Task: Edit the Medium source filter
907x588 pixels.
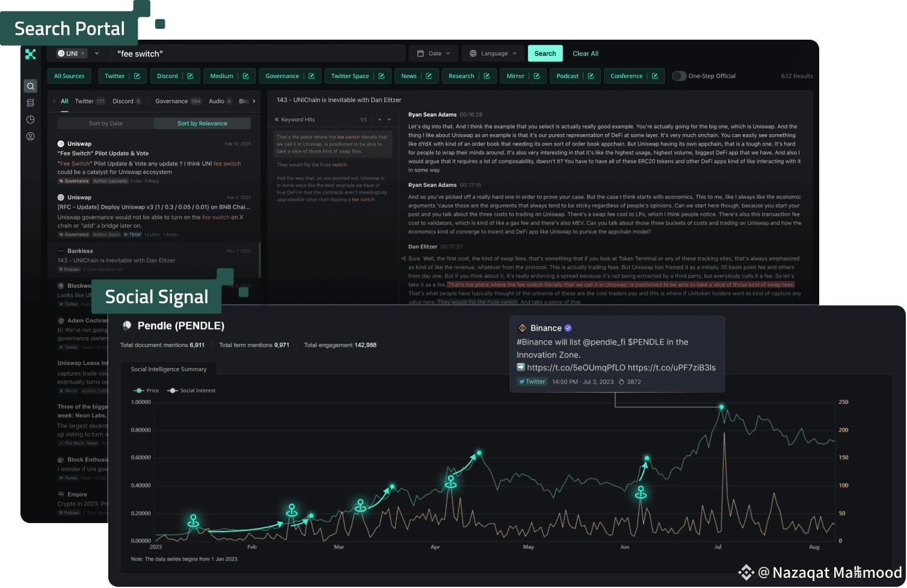Action: pyautogui.click(x=245, y=76)
